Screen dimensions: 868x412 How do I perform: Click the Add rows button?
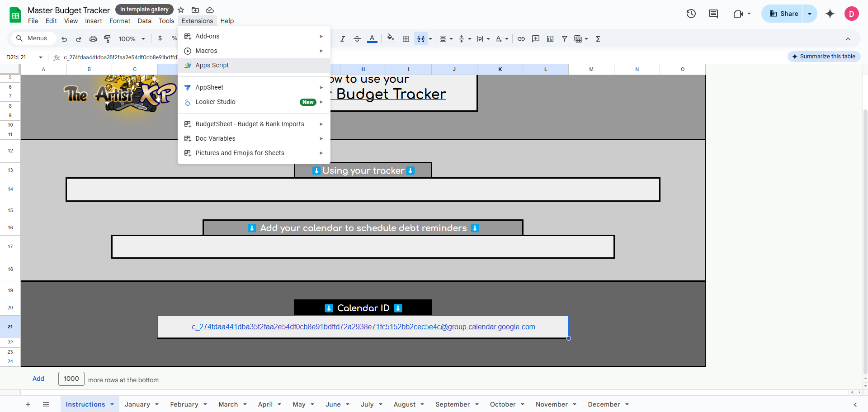pos(38,379)
